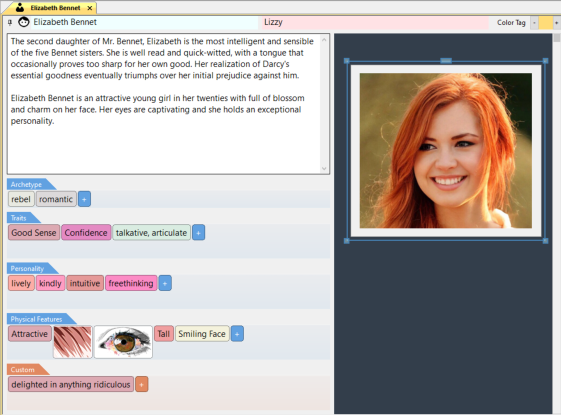Select the delighted in anything ridiculous tag
The image size is (562, 416).
71,384
